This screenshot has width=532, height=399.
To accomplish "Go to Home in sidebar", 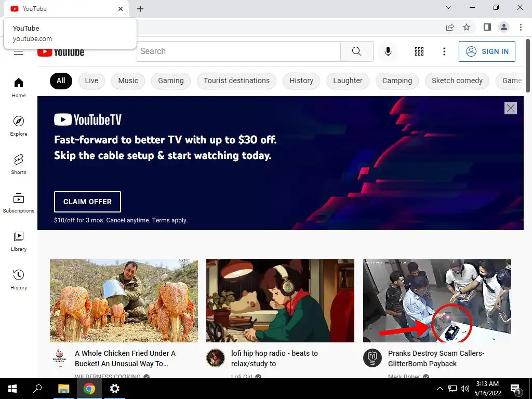I will pyautogui.click(x=19, y=87).
